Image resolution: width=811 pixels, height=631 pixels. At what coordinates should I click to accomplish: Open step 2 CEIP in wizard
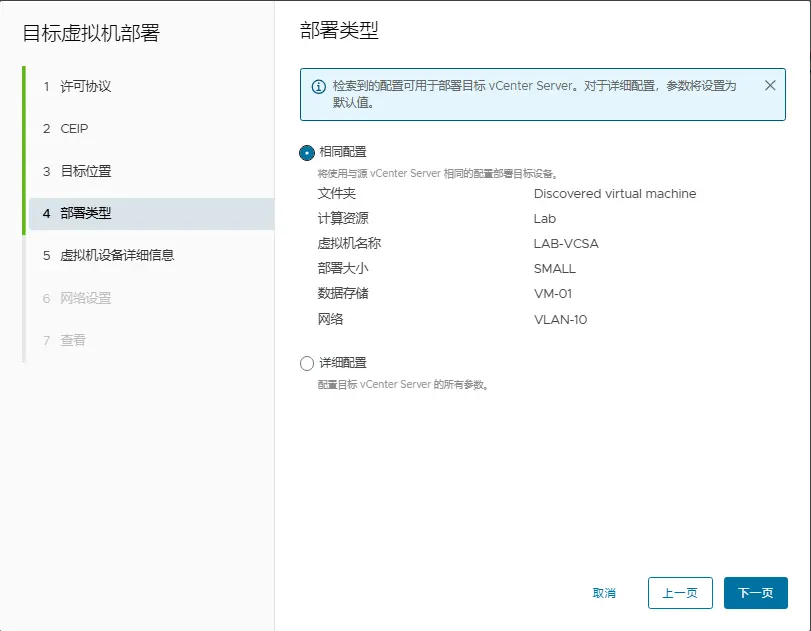[x=74, y=129]
